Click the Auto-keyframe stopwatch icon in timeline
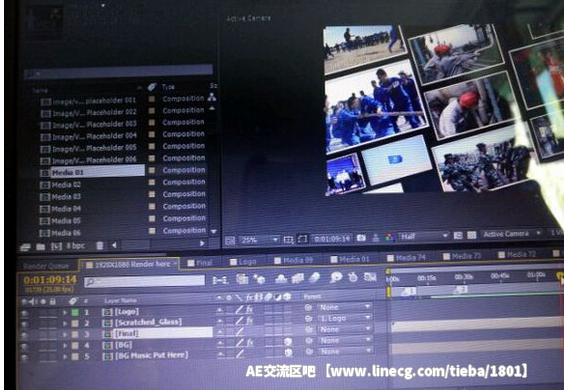This screenshot has height=390, width=569. coord(353,277)
